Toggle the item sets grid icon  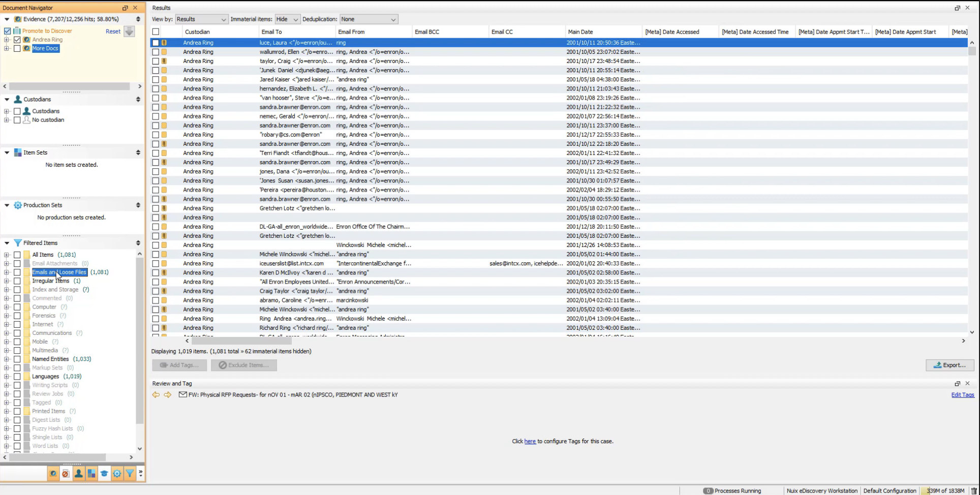(91, 474)
